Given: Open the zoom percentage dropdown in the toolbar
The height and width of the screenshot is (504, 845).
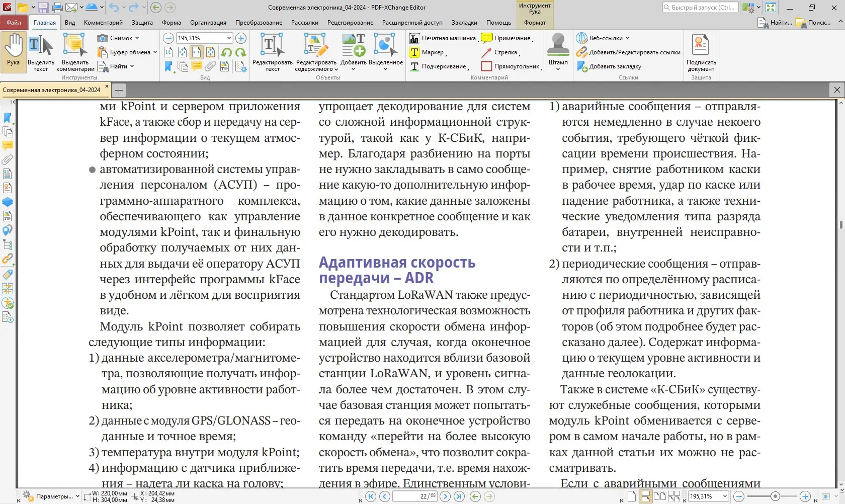Looking at the screenshot, I should tap(228, 38).
